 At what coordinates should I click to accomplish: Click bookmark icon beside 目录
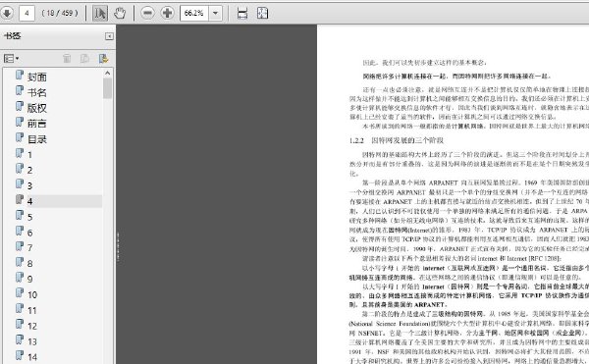point(20,137)
